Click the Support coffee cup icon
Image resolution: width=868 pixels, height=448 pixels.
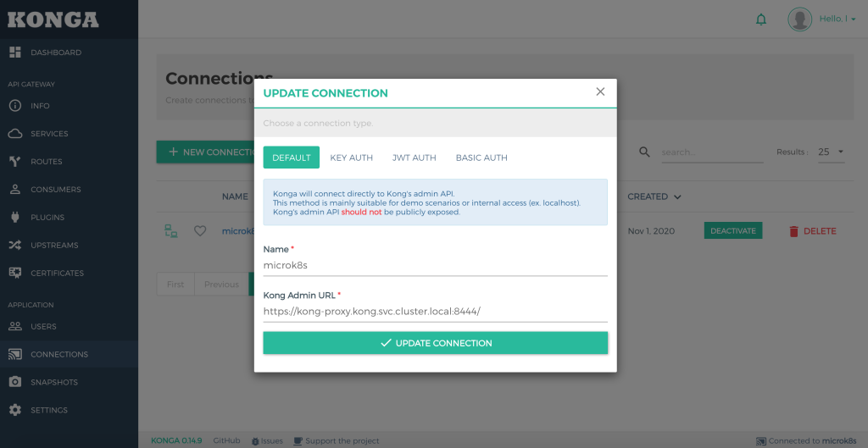(298, 441)
